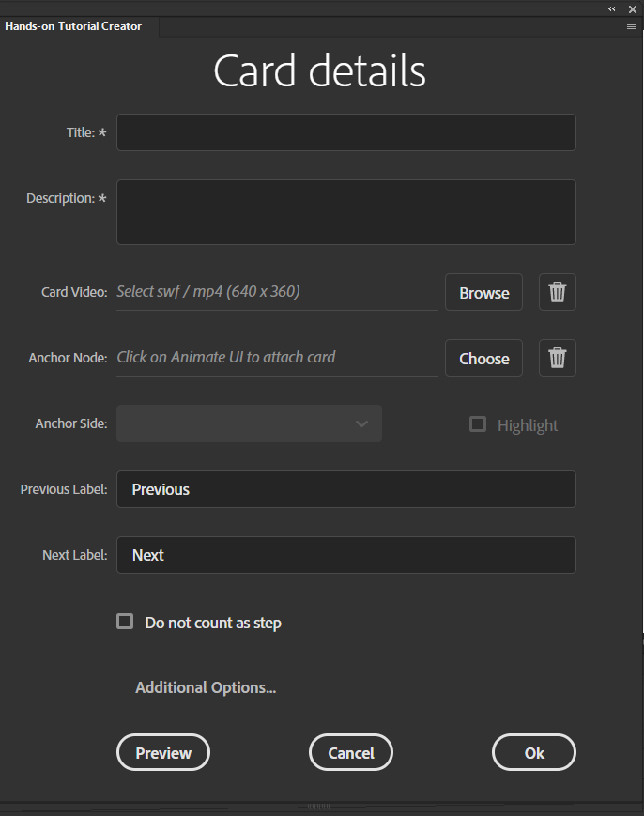The height and width of the screenshot is (816, 644).
Task: Cancel the card details dialog
Action: tap(351, 752)
